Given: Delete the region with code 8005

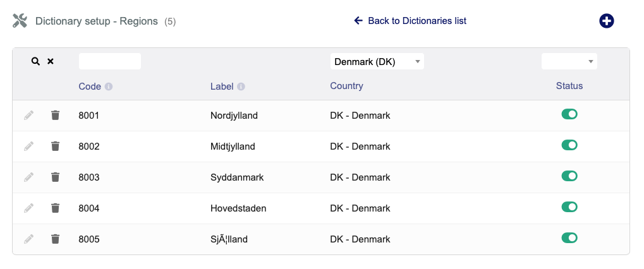Looking at the screenshot, I should (x=56, y=239).
